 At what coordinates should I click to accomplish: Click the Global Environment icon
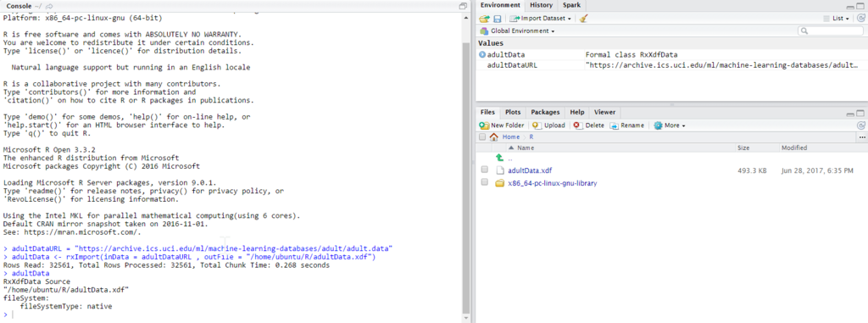pyautogui.click(x=484, y=31)
